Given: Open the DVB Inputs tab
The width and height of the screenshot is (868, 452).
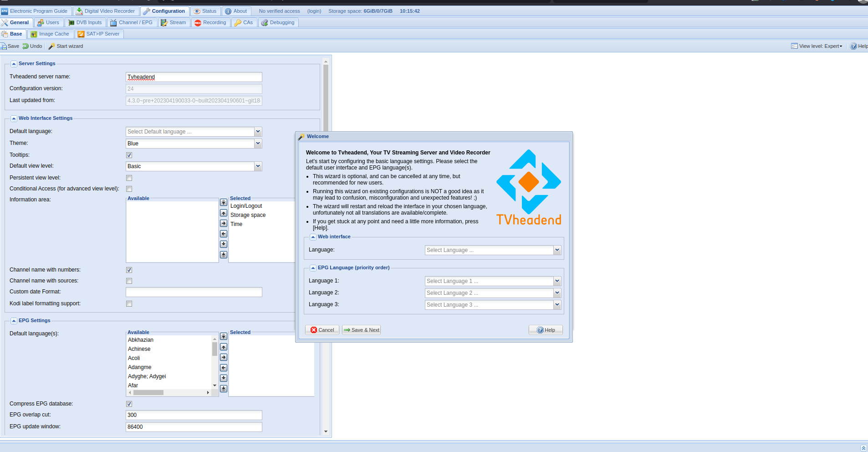Looking at the screenshot, I should 85,22.
